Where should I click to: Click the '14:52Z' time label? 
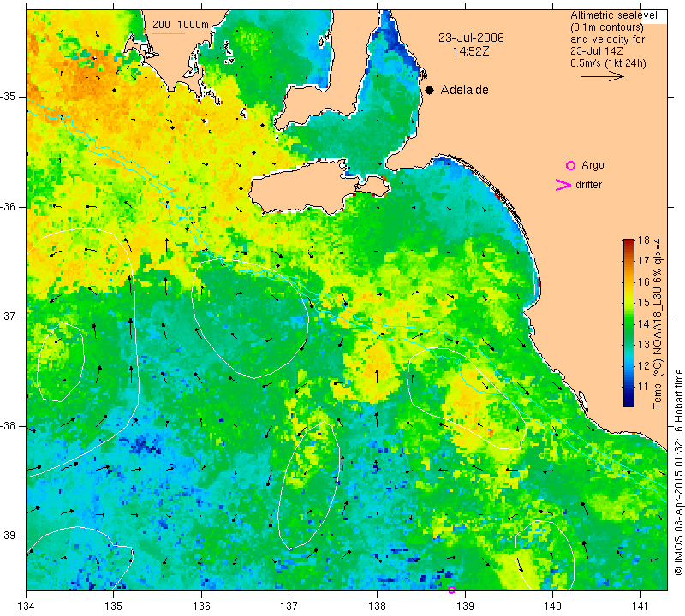470,51
